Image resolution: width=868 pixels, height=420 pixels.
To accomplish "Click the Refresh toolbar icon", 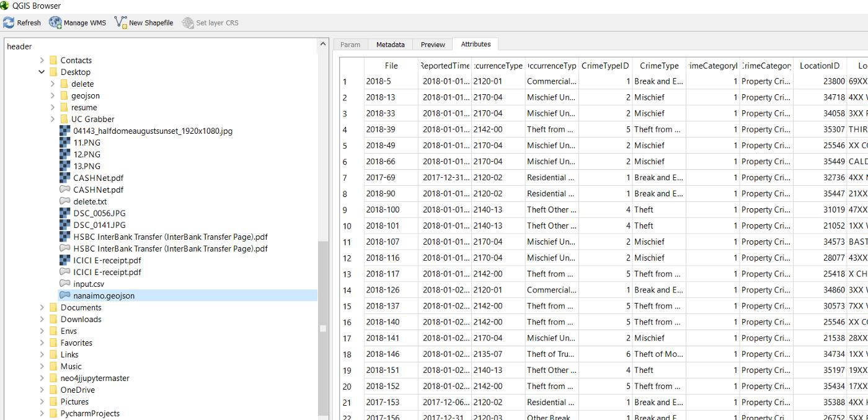I will 9,22.
